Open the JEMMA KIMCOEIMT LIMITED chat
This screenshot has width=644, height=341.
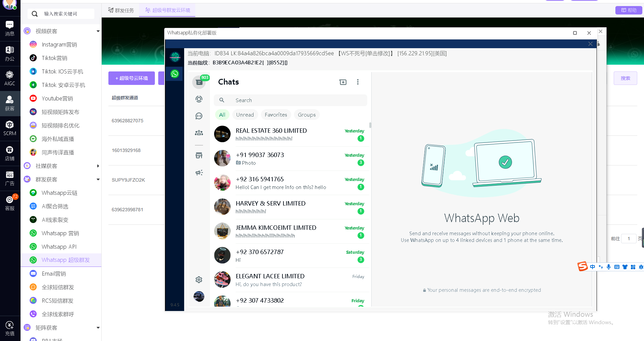coord(291,231)
